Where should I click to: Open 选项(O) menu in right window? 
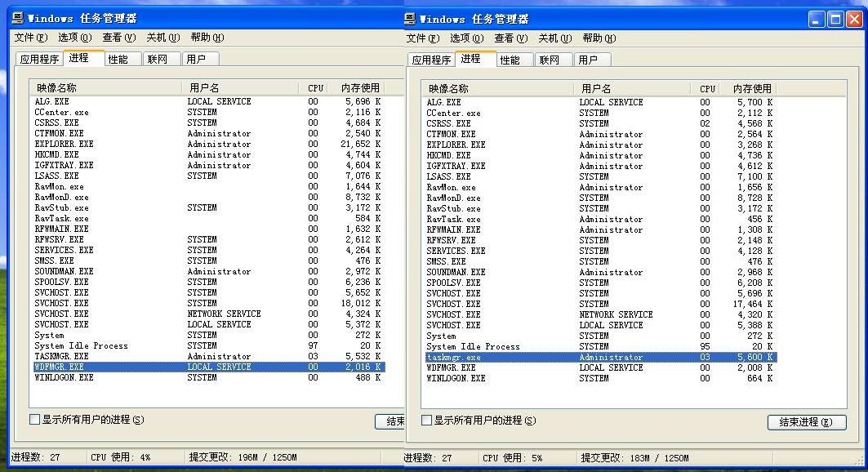pos(466,38)
